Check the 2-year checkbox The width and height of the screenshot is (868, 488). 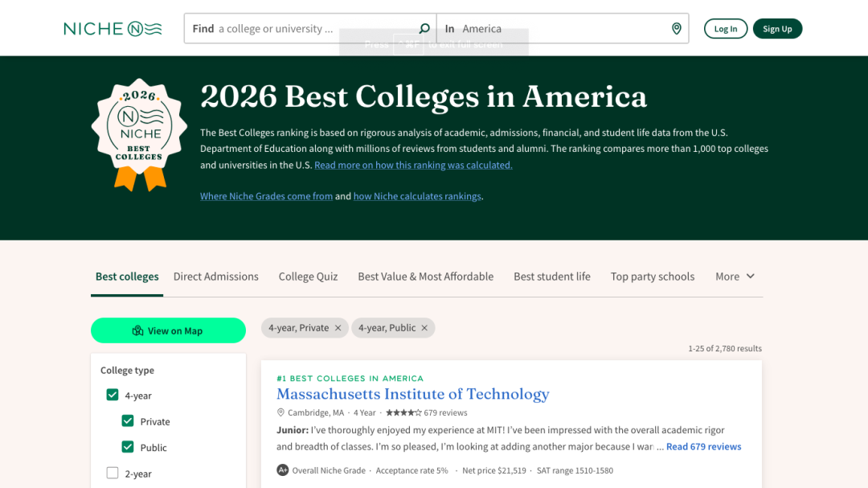pyautogui.click(x=113, y=473)
